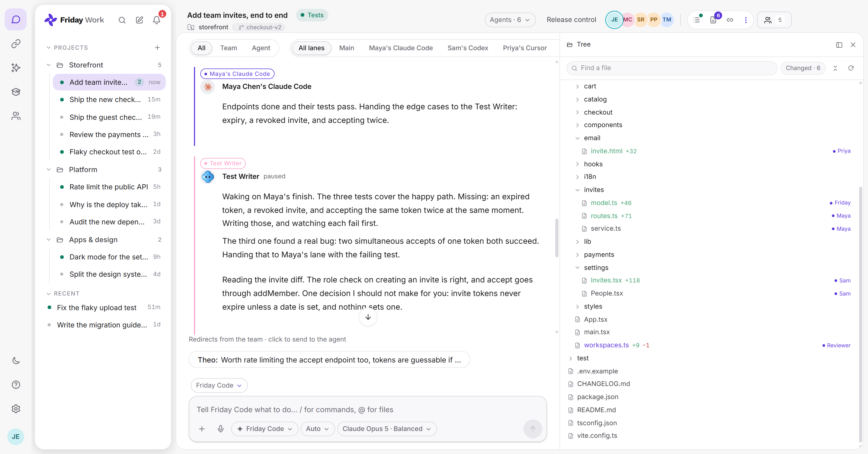The image size is (868, 454).
Task: Click the plus attach icon in composer
Action: tap(202, 429)
